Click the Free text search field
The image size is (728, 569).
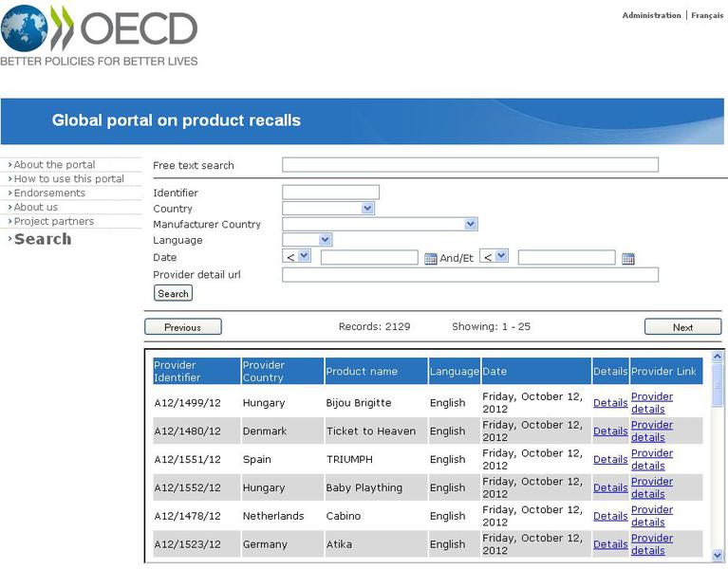pyautogui.click(x=470, y=165)
